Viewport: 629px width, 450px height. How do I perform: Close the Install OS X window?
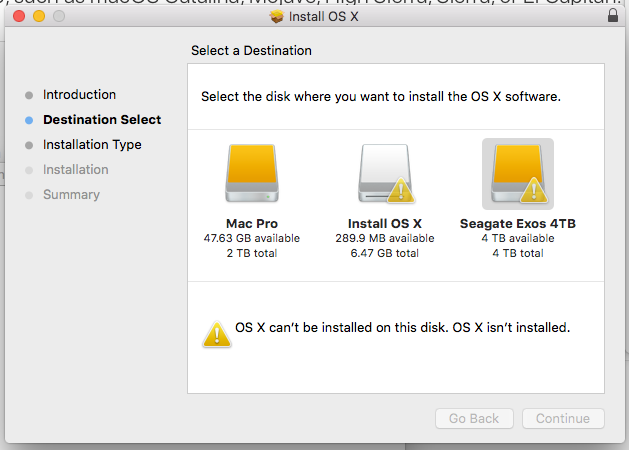point(19,17)
